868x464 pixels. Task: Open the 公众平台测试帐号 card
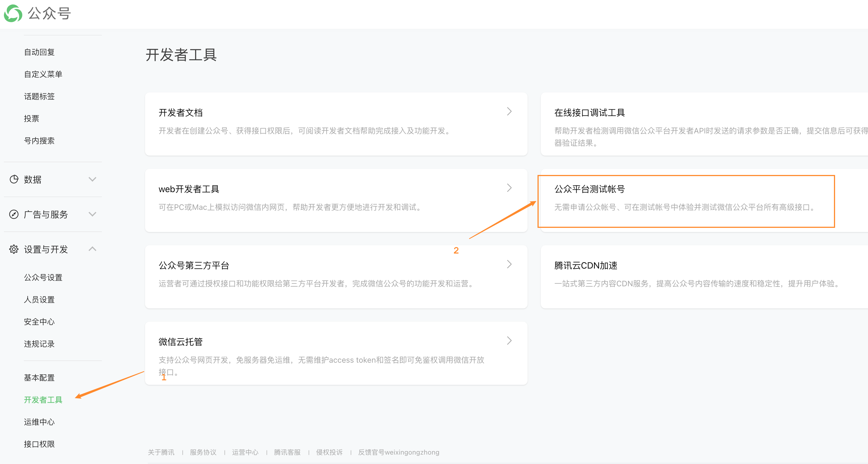coord(686,201)
